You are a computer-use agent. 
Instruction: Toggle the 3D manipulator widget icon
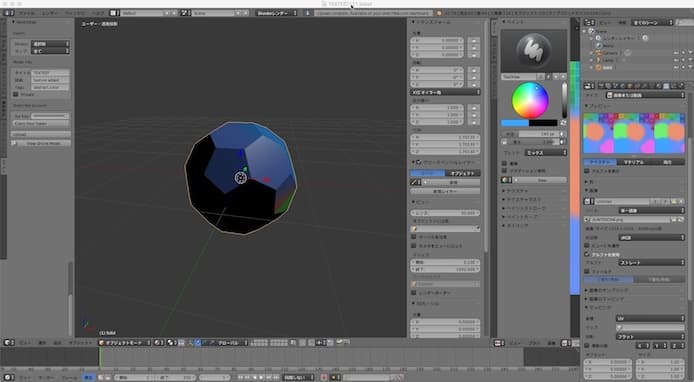tap(191, 343)
